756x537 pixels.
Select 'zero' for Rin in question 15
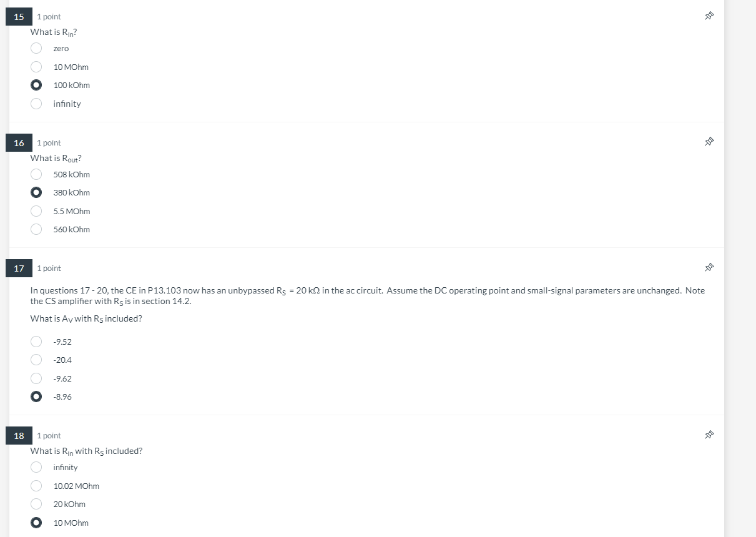pos(37,48)
